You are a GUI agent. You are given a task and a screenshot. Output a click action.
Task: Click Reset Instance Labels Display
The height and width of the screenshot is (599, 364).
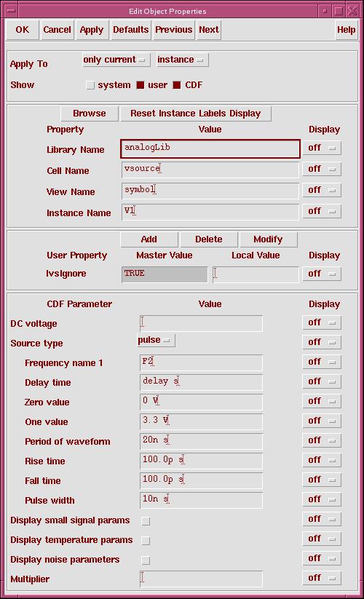click(196, 114)
